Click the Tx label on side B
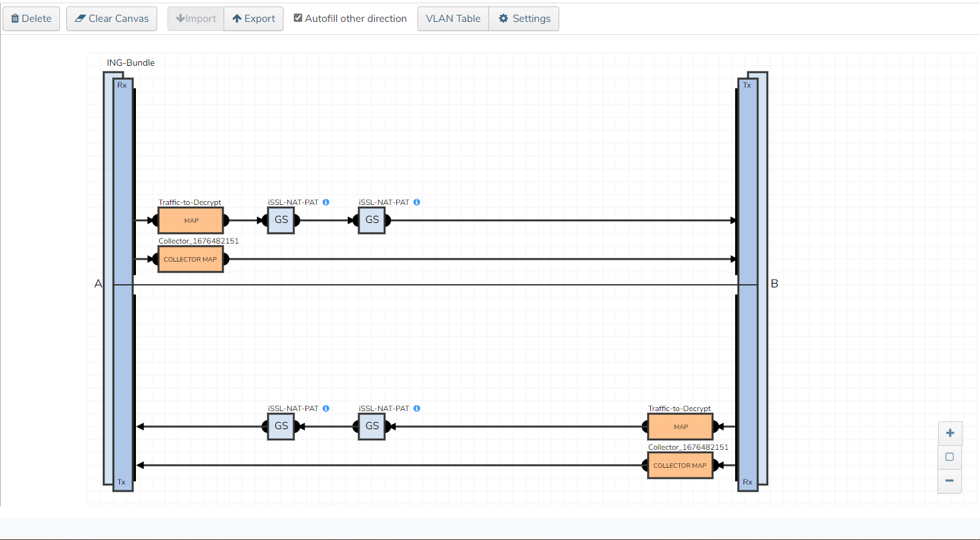980x540 pixels. point(747,85)
